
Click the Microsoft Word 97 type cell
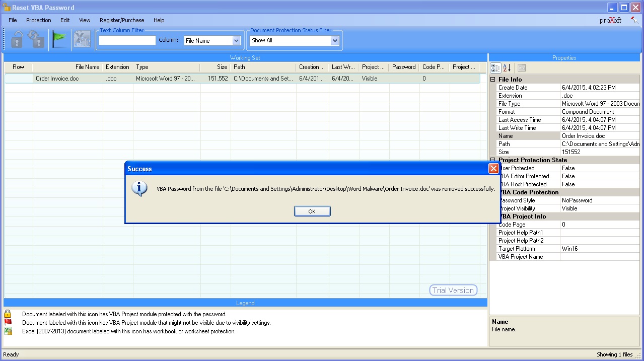click(x=167, y=79)
